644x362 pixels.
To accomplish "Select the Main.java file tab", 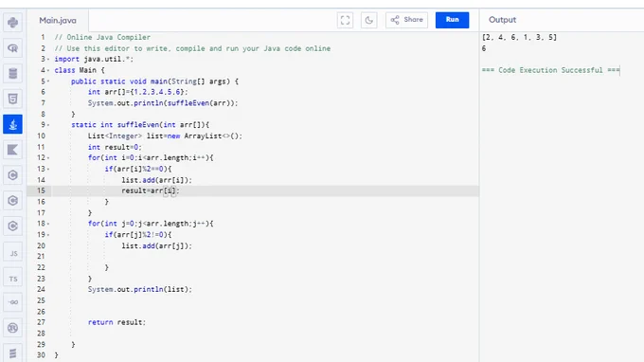I will (58, 20).
